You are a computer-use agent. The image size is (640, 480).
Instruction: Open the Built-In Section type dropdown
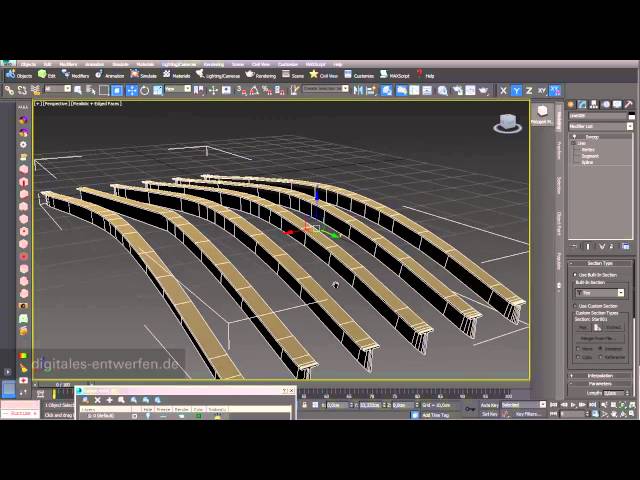600,293
